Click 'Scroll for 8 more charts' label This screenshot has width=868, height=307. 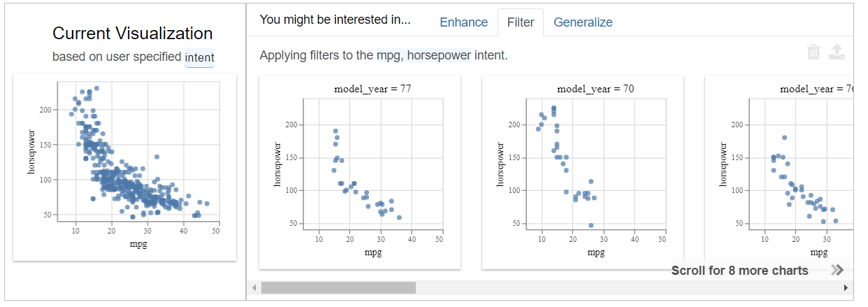coord(739,271)
